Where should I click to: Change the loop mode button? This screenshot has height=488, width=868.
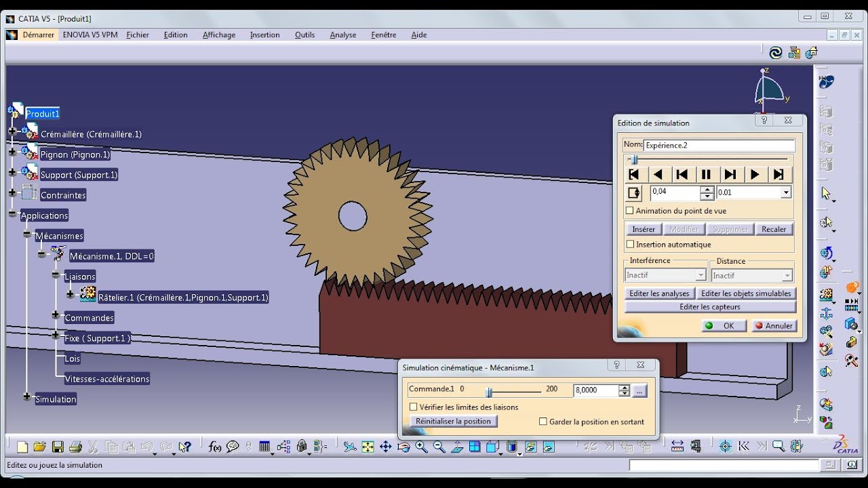pyautogui.click(x=633, y=192)
